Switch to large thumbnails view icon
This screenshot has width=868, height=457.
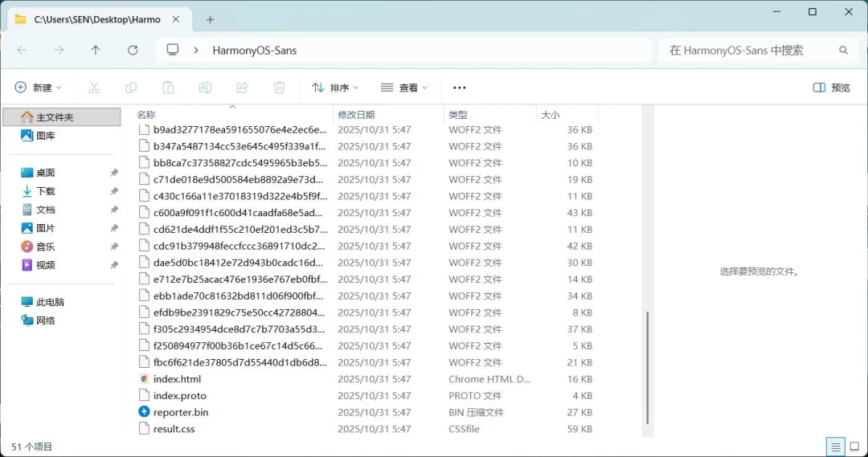[x=854, y=447]
